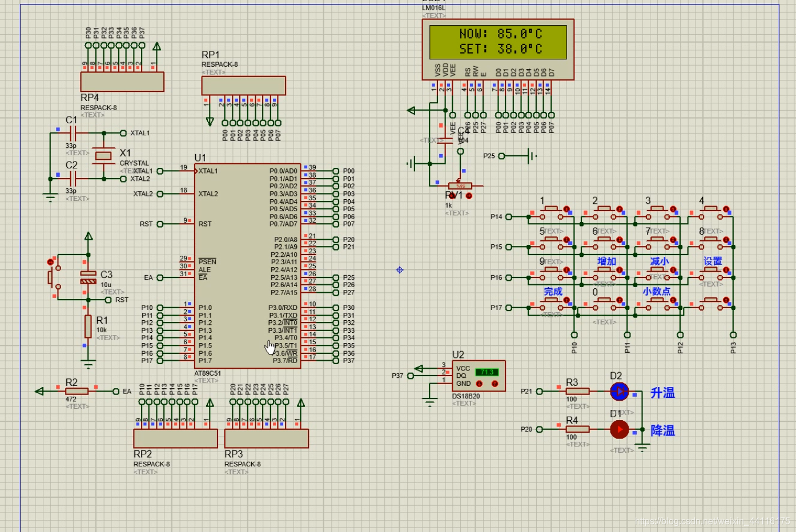Screen dimensions: 796x532
Task: Push keypad button 4
Action: pyautogui.click(x=710, y=213)
